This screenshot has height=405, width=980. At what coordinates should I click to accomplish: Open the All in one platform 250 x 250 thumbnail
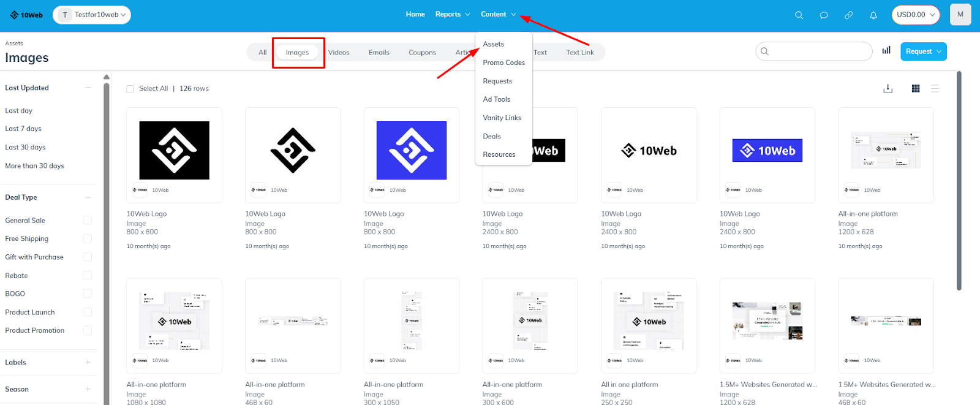tap(649, 321)
